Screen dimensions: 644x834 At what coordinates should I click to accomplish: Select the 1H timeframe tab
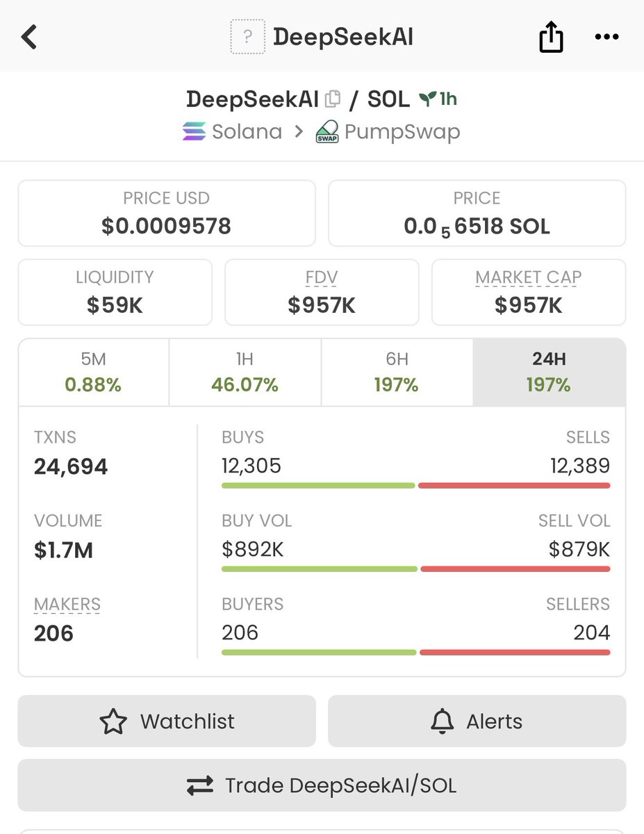pos(245,372)
